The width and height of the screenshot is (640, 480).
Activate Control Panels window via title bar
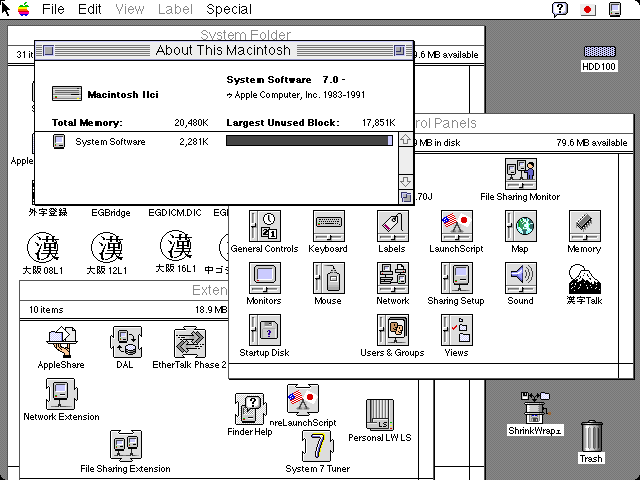coord(524,123)
